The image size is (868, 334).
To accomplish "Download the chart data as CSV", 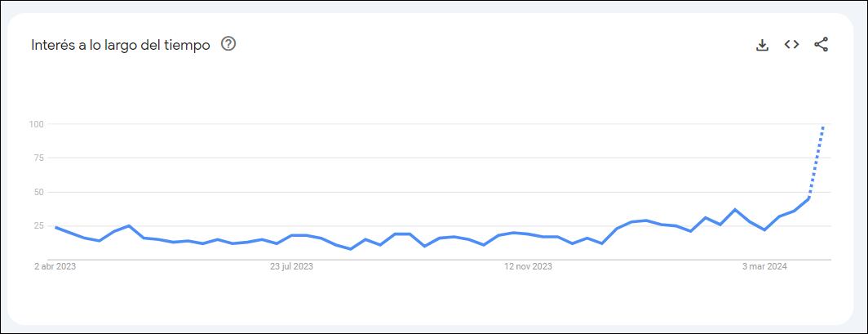I will [762, 45].
